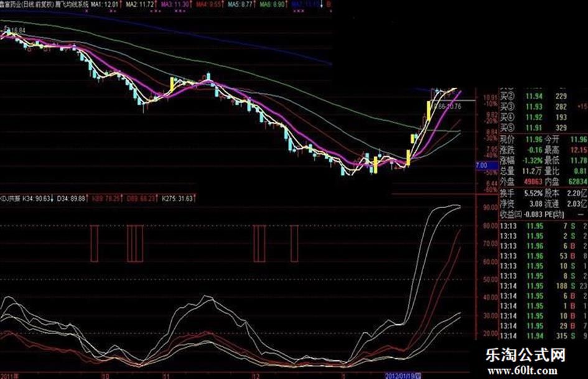The image size is (588, 379).
Task: Click the 50.00 KDJ scale label
Action: click(x=490, y=279)
